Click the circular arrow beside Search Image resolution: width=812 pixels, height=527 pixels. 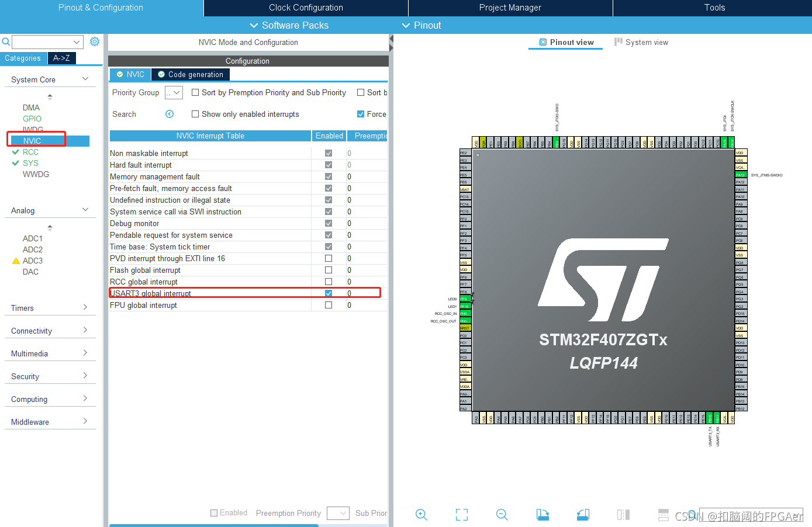170,114
